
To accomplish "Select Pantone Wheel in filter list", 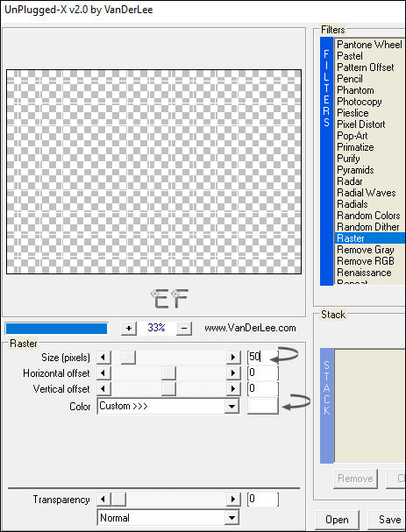I will (369, 45).
